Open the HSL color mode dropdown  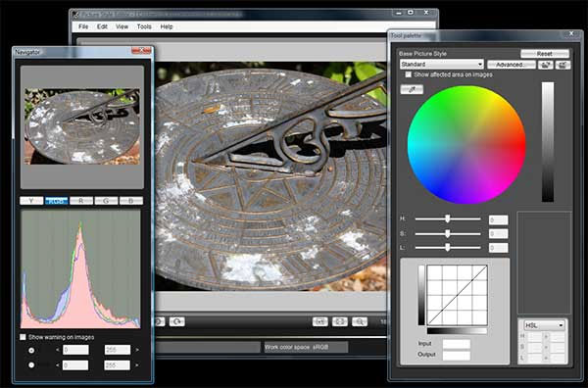coord(544,325)
